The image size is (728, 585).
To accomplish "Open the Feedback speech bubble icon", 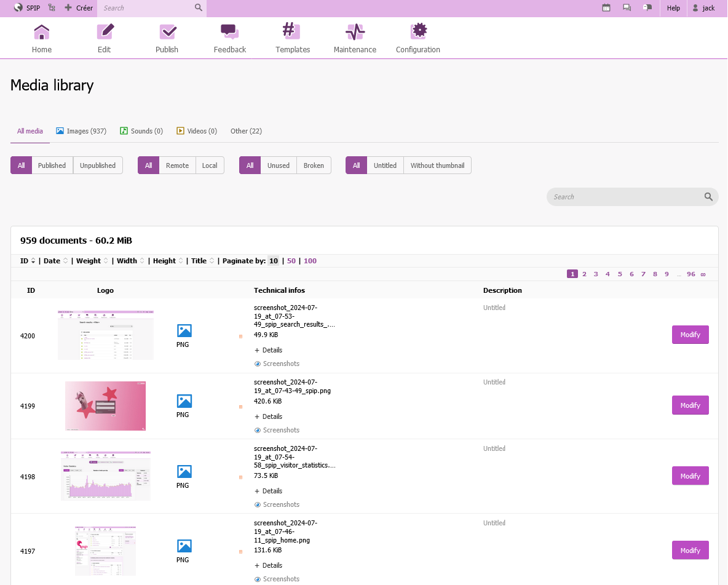I will pyautogui.click(x=229, y=32).
